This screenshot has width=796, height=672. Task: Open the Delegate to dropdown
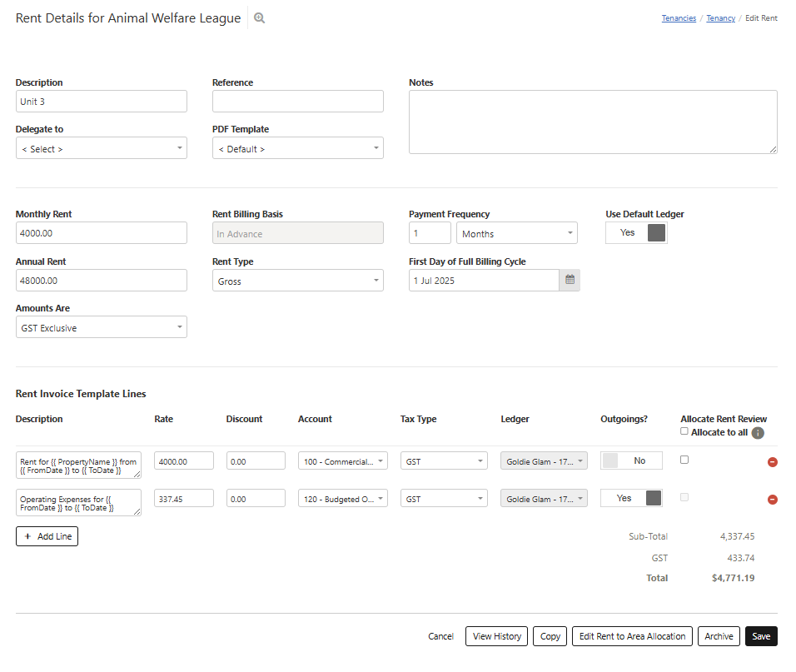coord(101,149)
